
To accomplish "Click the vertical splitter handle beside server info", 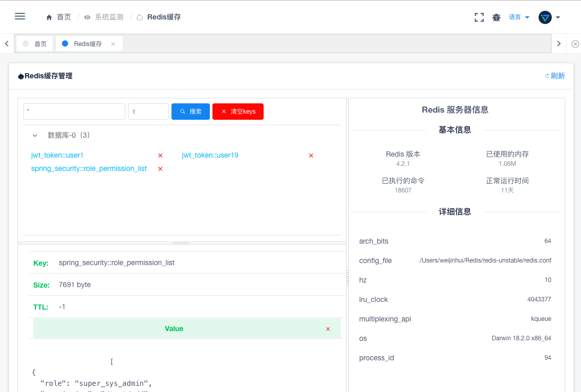I will pyautogui.click(x=348, y=278).
